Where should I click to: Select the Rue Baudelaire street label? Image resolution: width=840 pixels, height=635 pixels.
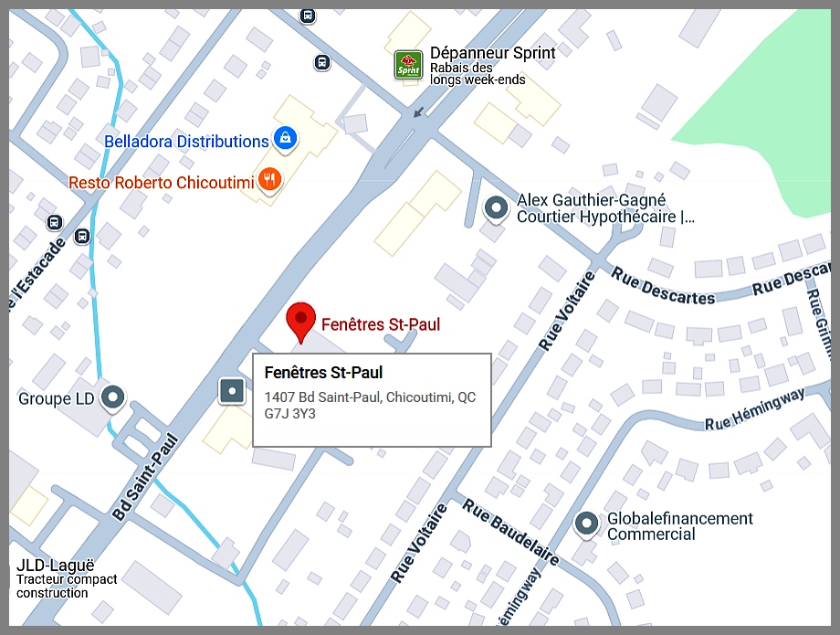point(510,532)
